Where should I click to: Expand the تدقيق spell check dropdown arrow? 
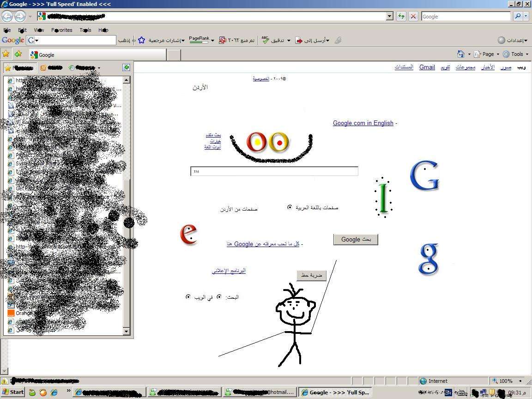(289, 40)
